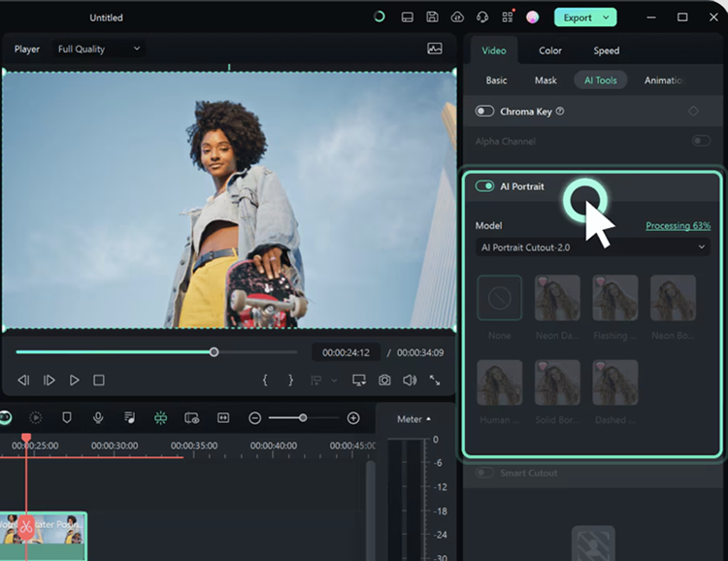Take a snapshot with camera icon
Screen dimensions: 728x561
(384, 380)
